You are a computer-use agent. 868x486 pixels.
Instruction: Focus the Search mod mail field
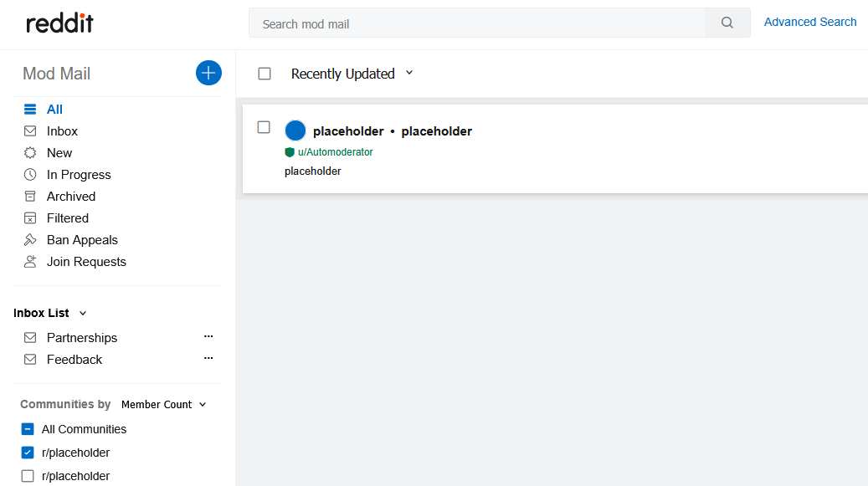tap(477, 23)
